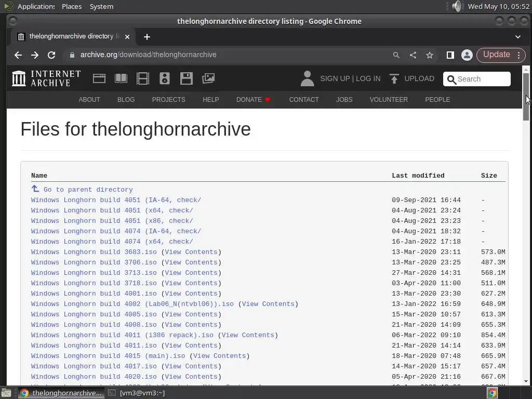Open the Audio speaker icon

[165, 78]
